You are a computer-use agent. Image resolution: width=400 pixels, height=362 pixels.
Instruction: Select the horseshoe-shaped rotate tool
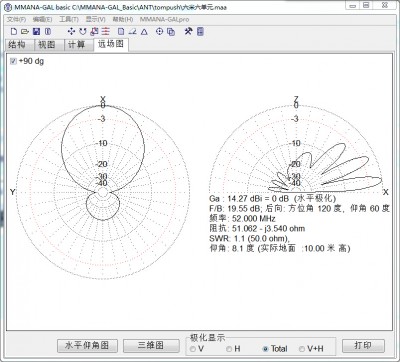tap(83, 32)
